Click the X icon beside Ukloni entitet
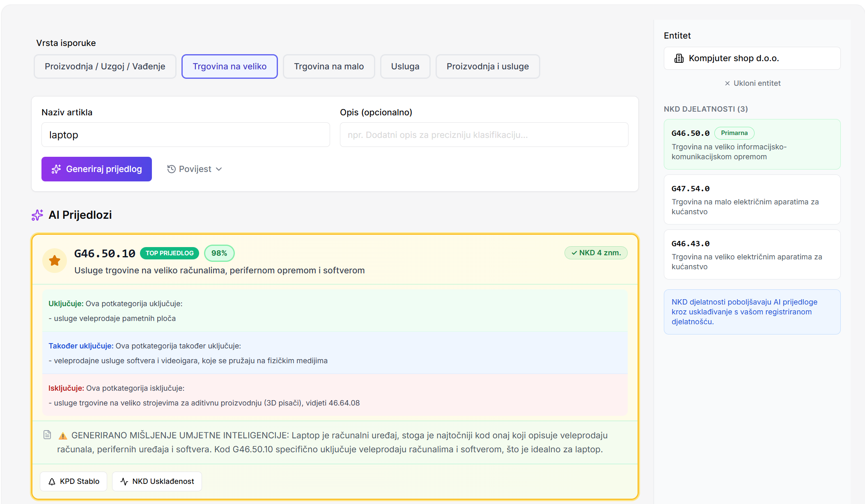This screenshot has width=865, height=504. click(x=727, y=83)
